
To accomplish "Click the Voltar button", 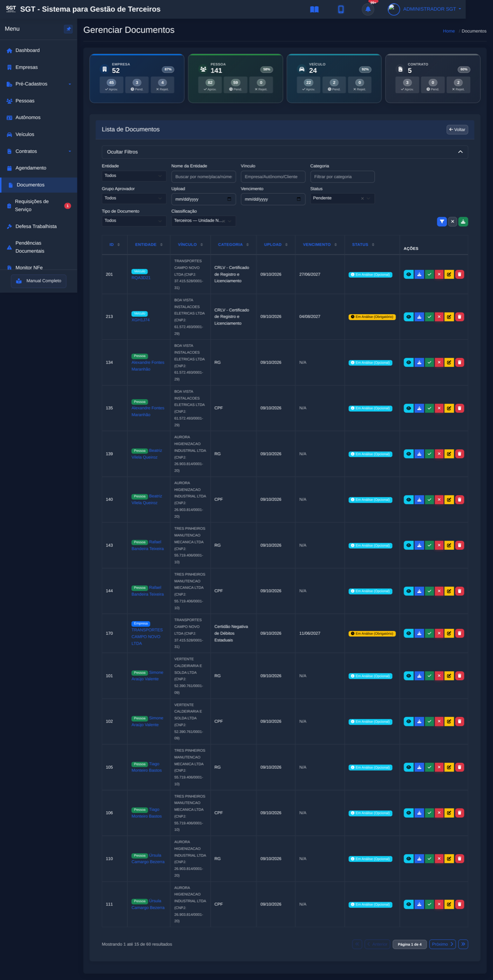I will (x=457, y=130).
